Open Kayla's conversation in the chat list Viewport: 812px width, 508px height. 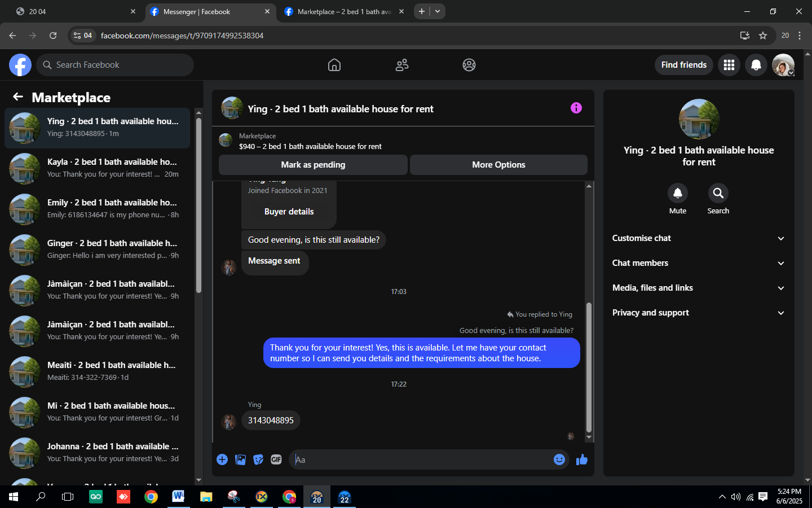click(x=97, y=168)
